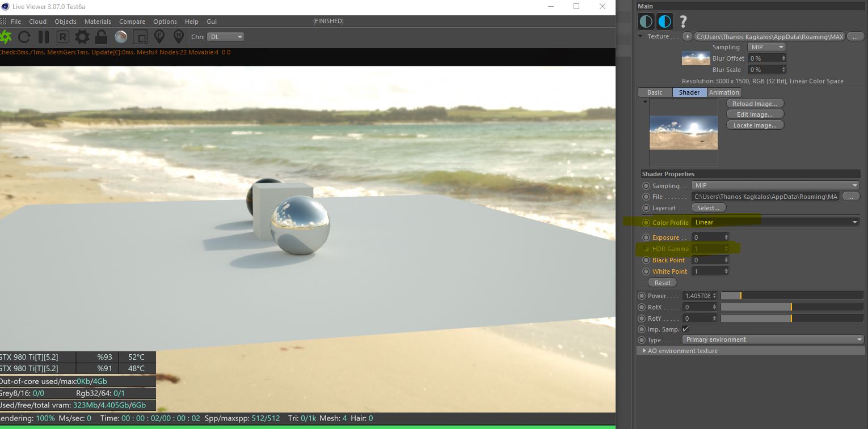The height and width of the screenshot is (429, 868).
Task: Click the Reload Image button
Action: coord(755,104)
